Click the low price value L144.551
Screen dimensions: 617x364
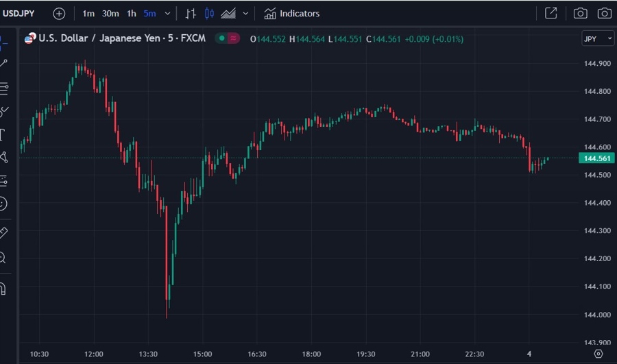pos(345,39)
